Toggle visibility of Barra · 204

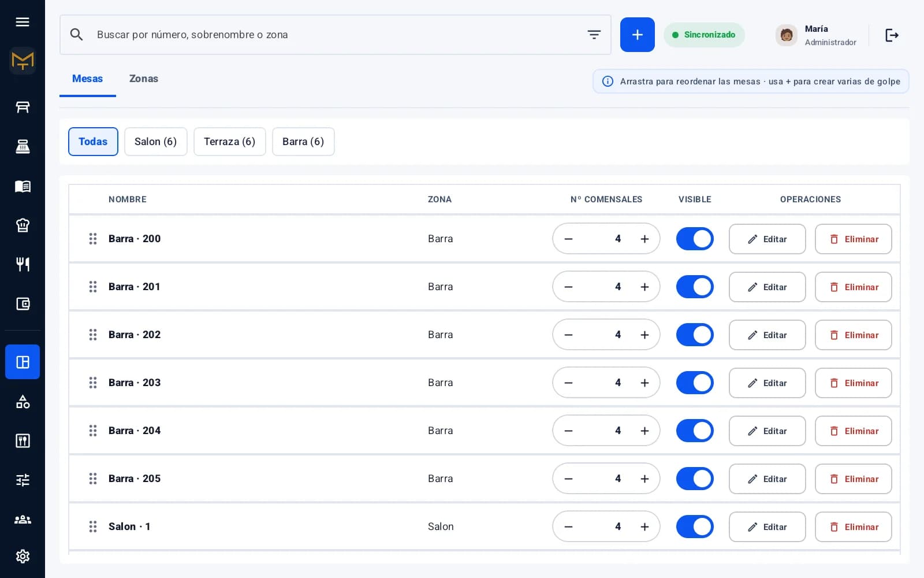coord(695,431)
